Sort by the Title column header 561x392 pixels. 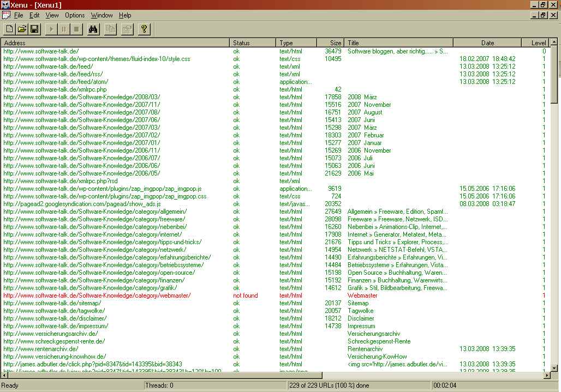pos(399,43)
